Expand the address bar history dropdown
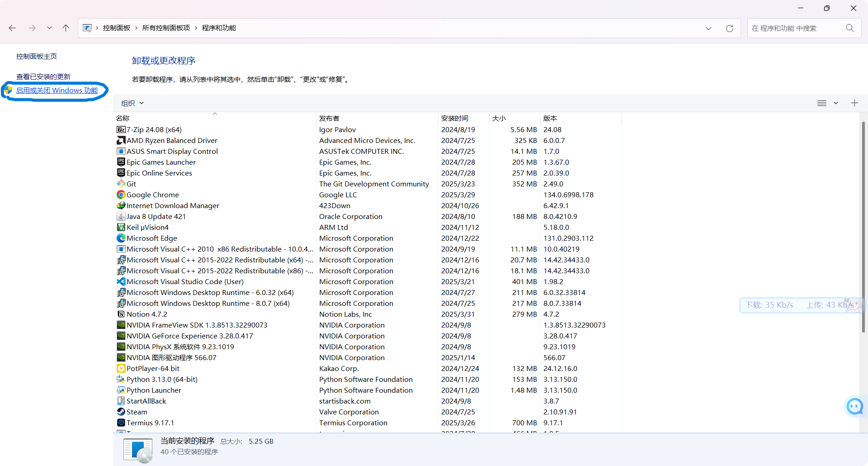Screen dimensions: 868x466 pyautogui.click(x=708, y=29)
